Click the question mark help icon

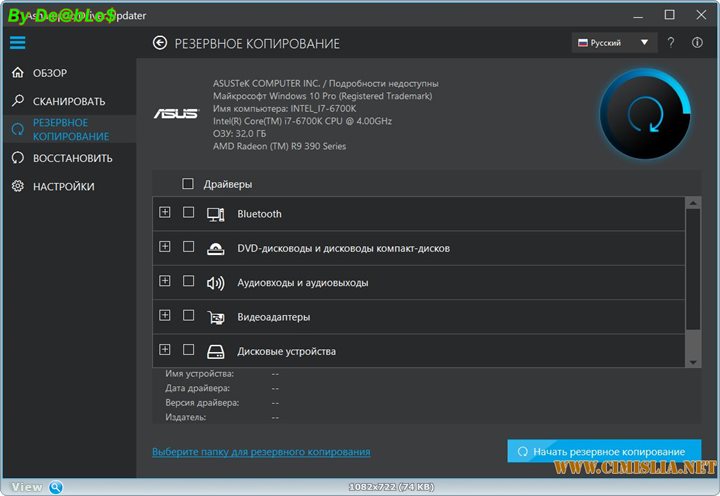[x=671, y=43]
